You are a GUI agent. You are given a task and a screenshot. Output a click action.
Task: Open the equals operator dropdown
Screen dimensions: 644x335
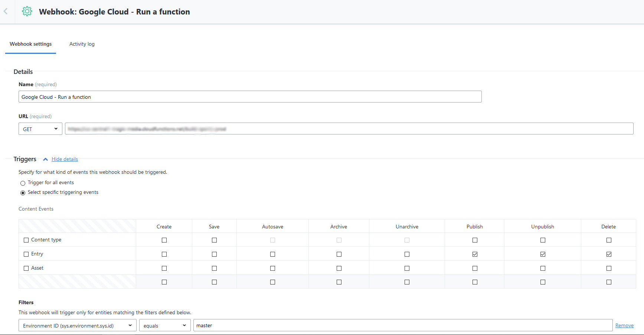pos(165,325)
